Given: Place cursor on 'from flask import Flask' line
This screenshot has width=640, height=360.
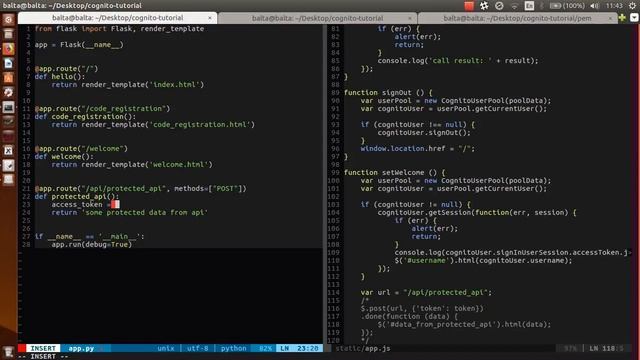Looking at the screenshot, I should pyautogui.click(x=119, y=29).
